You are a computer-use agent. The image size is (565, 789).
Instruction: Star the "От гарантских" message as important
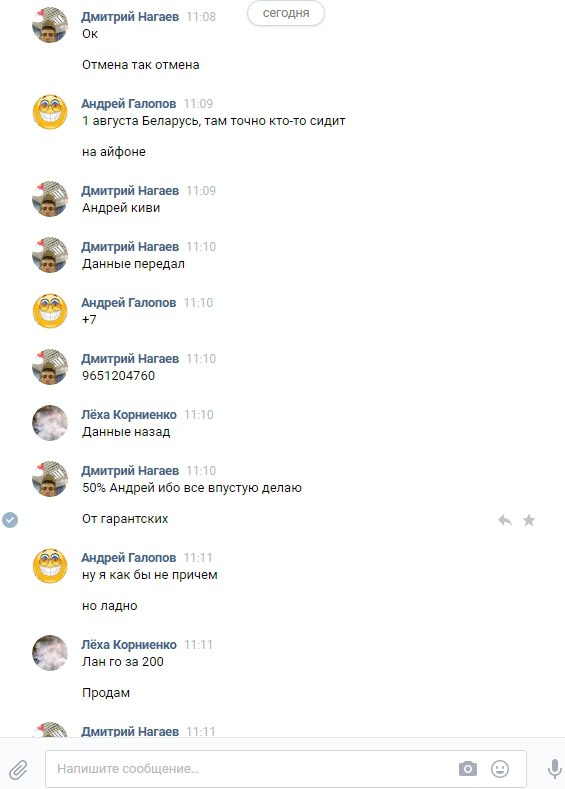(529, 520)
